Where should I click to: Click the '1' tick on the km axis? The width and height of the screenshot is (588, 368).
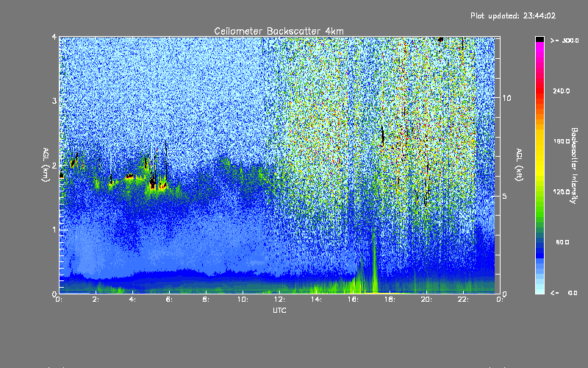(54, 230)
